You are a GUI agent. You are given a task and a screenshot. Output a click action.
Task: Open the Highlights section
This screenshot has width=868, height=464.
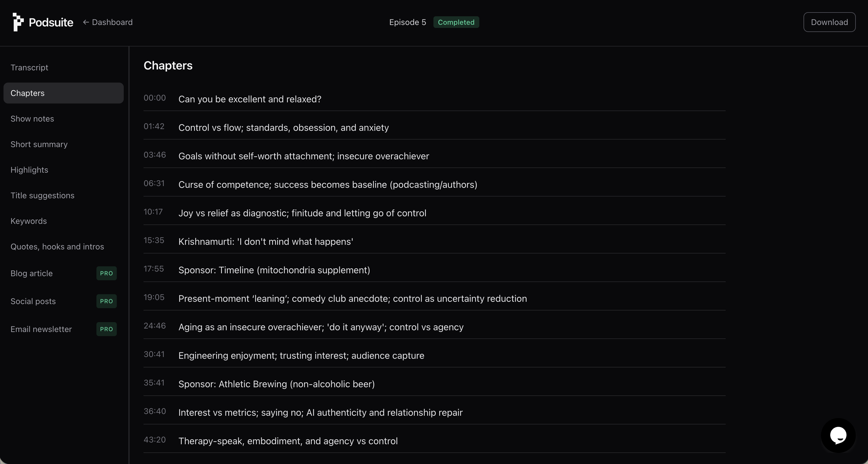[29, 169]
